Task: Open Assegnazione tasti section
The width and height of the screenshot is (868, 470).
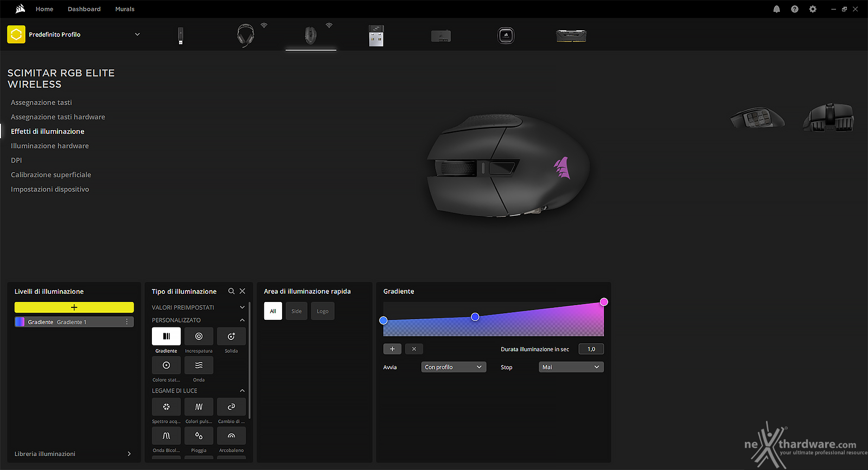Action: click(x=41, y=102)
